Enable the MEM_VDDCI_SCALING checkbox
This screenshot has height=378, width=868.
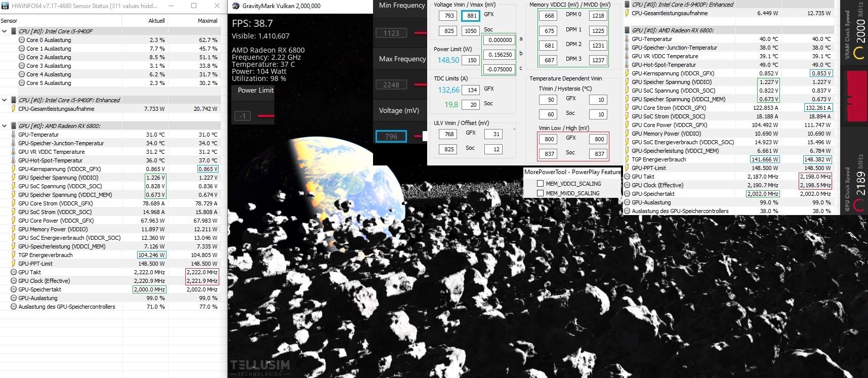(x=540, y=184)
